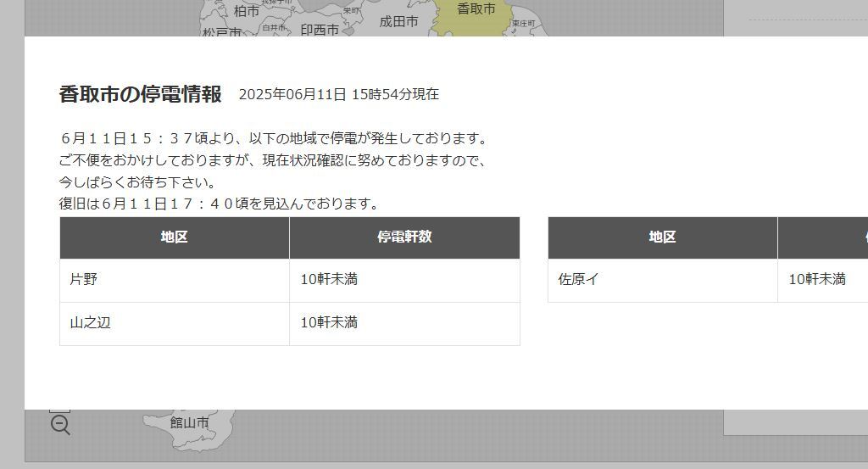Click the 佐原イ district cell
Screen dimensions: 868x469
[663, 280]
